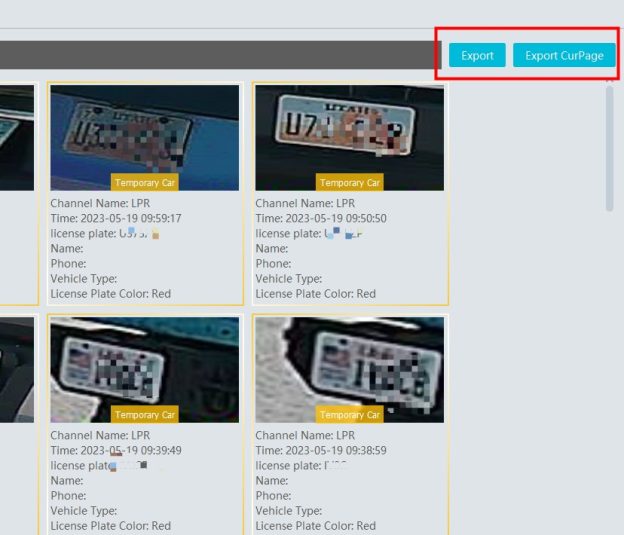This screenshot has height=535, width=624.
Task: Select the plate snapshot captured at 09:59:17
Action: (x=144, y=130)
